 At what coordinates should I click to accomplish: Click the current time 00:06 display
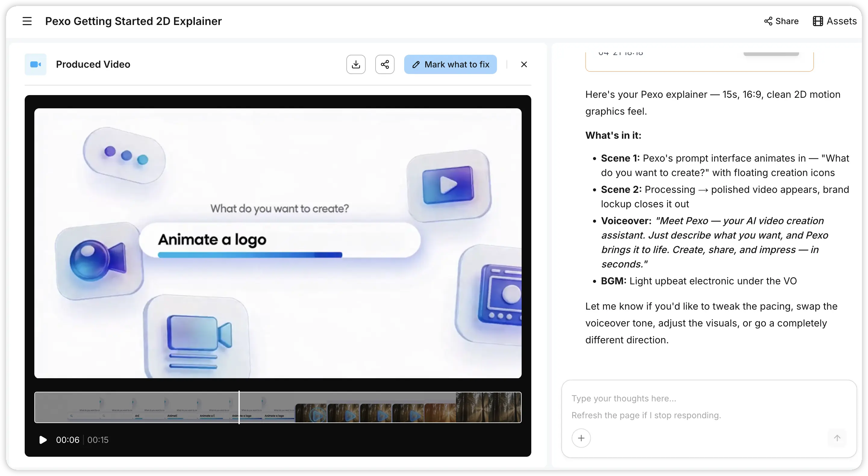click(67, 440)
